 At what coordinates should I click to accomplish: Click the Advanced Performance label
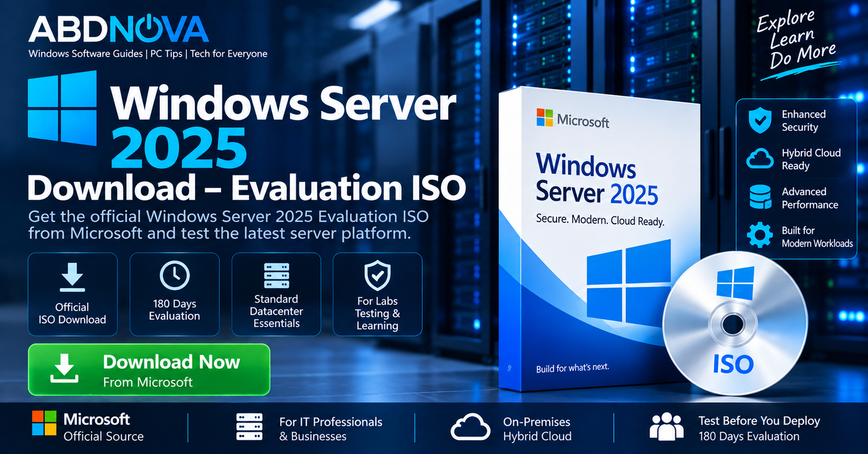coord(809,198)
